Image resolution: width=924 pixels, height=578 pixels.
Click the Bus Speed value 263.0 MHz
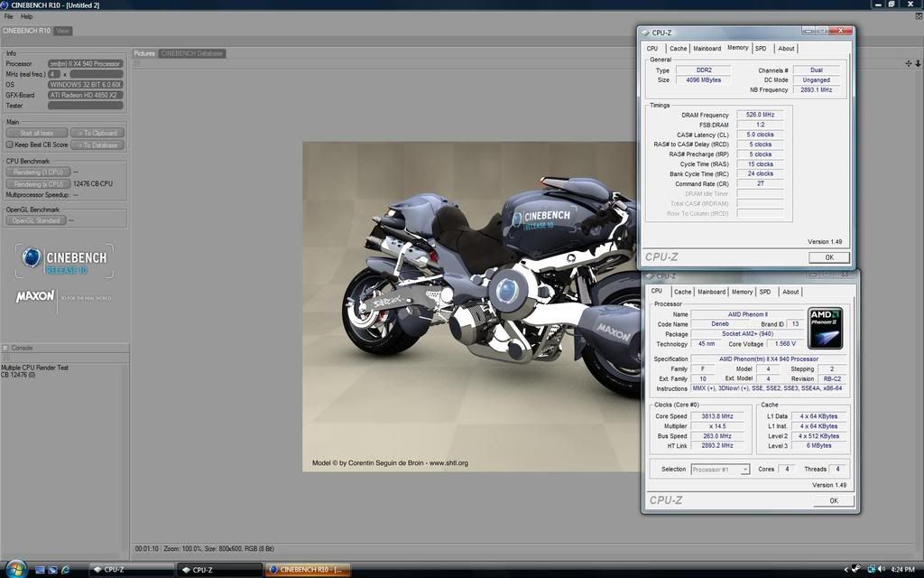(x=716, y=436)
